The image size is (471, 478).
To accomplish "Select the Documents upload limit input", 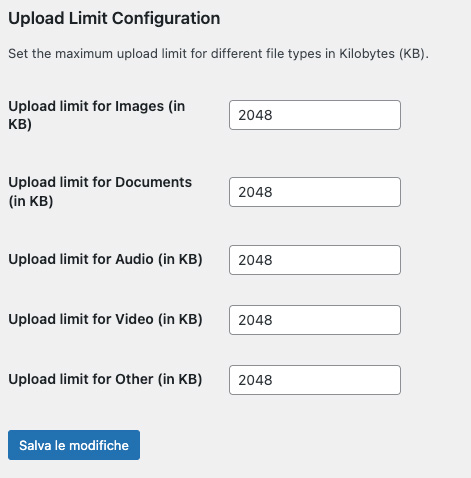I will pyautogui.click(x=315, y=192).
